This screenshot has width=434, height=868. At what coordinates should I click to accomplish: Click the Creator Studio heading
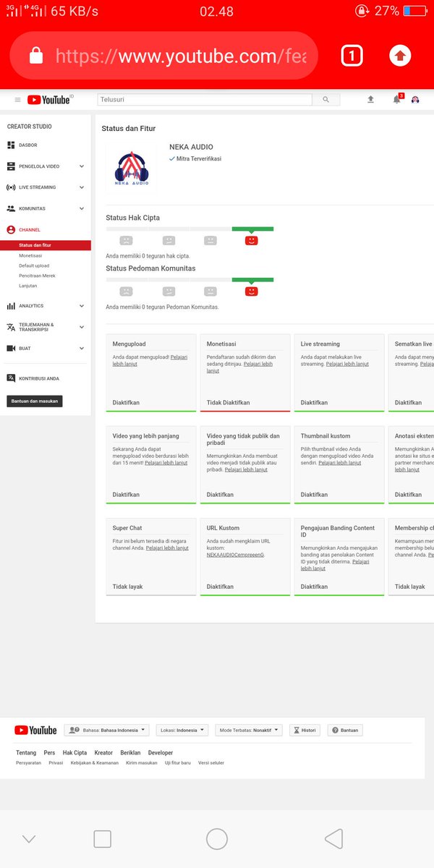[x=30, y=127]
